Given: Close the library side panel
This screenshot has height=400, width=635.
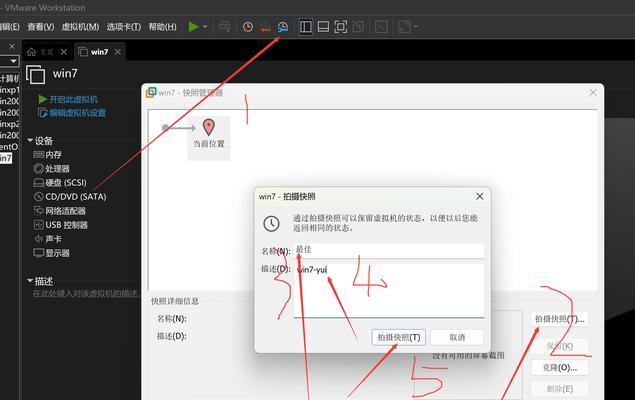Looking at the screenshot, I should [x=12, y=46].
